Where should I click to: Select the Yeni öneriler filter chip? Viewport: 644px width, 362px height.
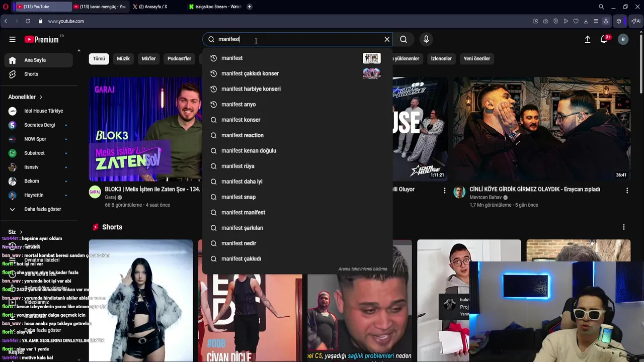click(x=476, y=59)
